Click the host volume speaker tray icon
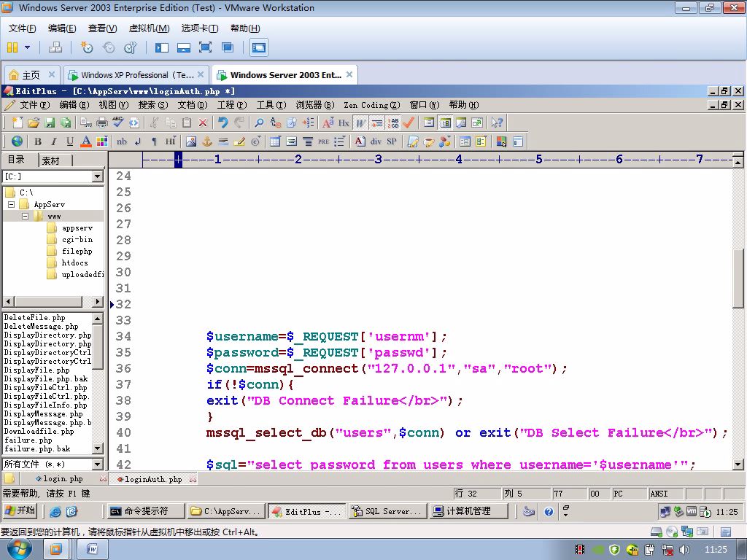This screenshot has width=747, height=560. point(684,550)
